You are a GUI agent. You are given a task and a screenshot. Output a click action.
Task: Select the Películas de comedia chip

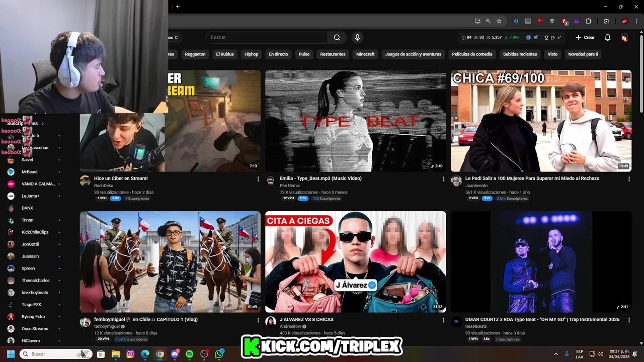coord(472,54)
